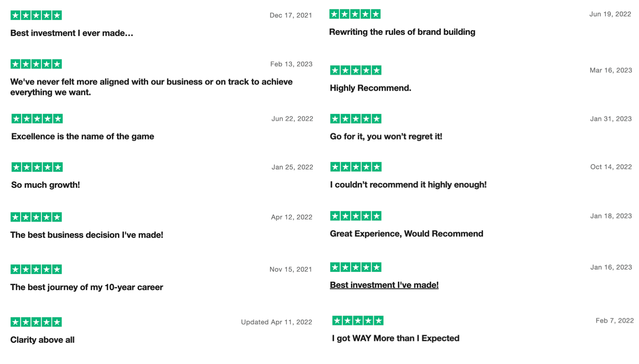Viewport: 639px width, 364px height.
Task: Open 'I couldn't recommend it highly enough!' review
Action: (x=408, y=185)
